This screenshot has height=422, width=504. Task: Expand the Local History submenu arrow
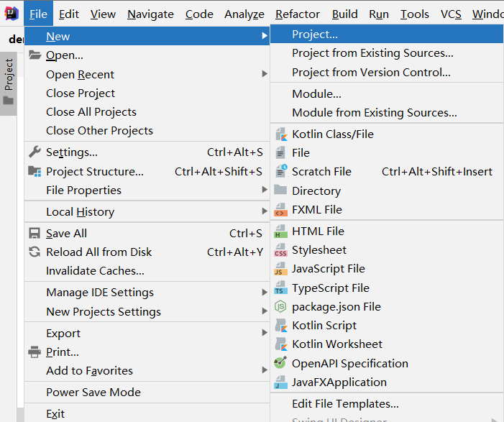click(264, 211)
